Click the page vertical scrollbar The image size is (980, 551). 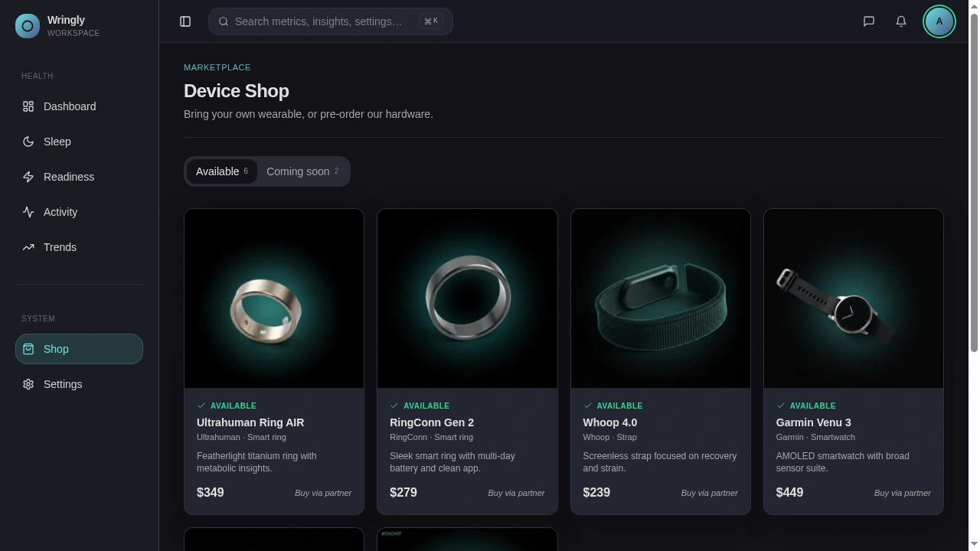[974, 184]
